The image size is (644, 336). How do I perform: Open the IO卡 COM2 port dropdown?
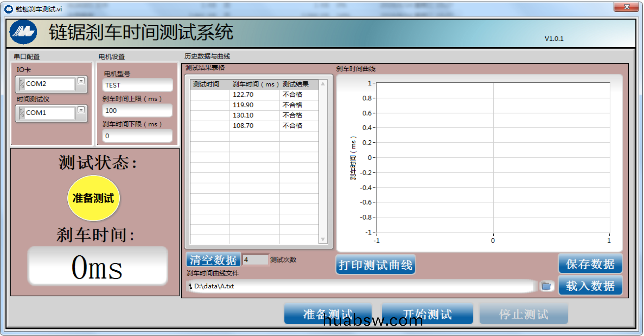pos(81,81)
